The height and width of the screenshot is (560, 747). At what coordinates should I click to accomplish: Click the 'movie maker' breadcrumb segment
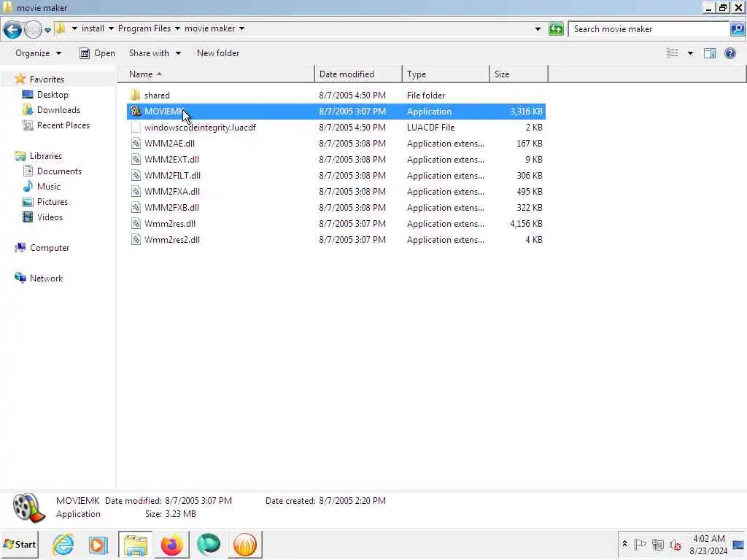(209, 28)
